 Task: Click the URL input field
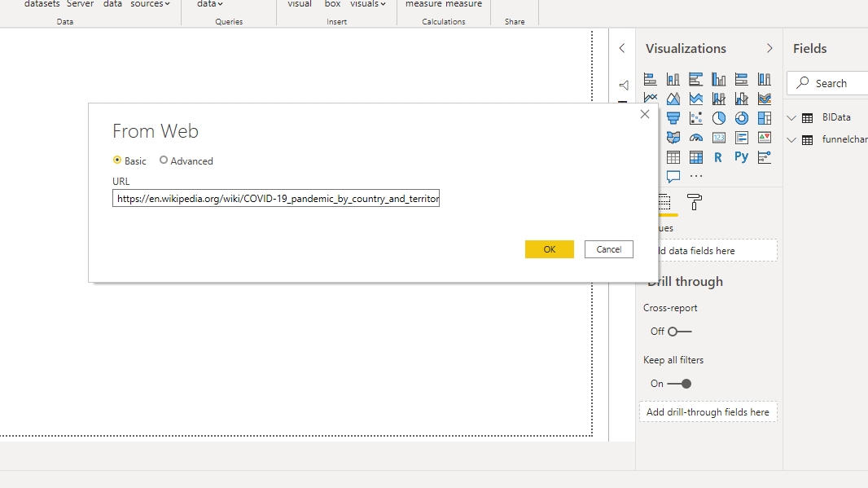[276, 199]
